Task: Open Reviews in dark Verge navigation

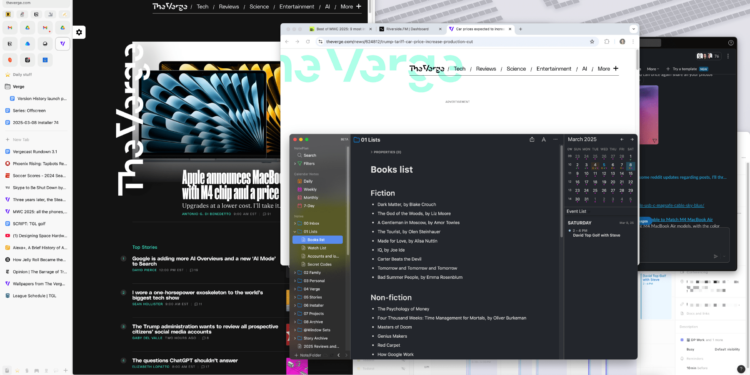Action: pyautogui.click(x=229, y=7)
